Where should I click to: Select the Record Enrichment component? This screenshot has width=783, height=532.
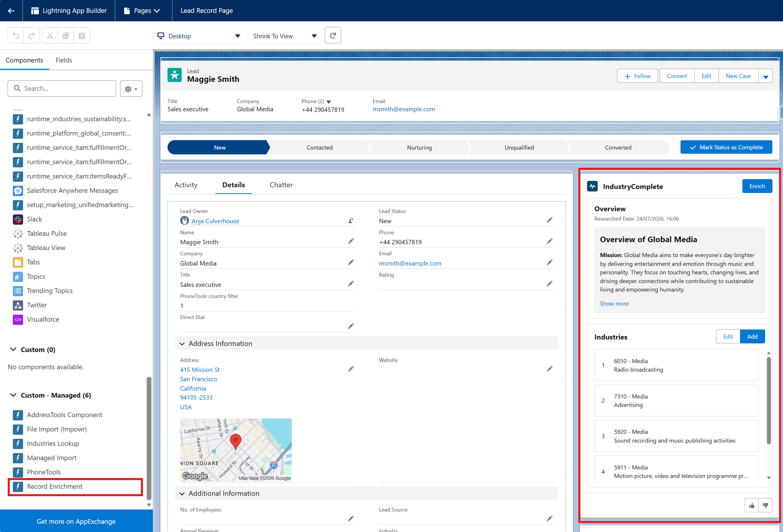pos(75,486)
